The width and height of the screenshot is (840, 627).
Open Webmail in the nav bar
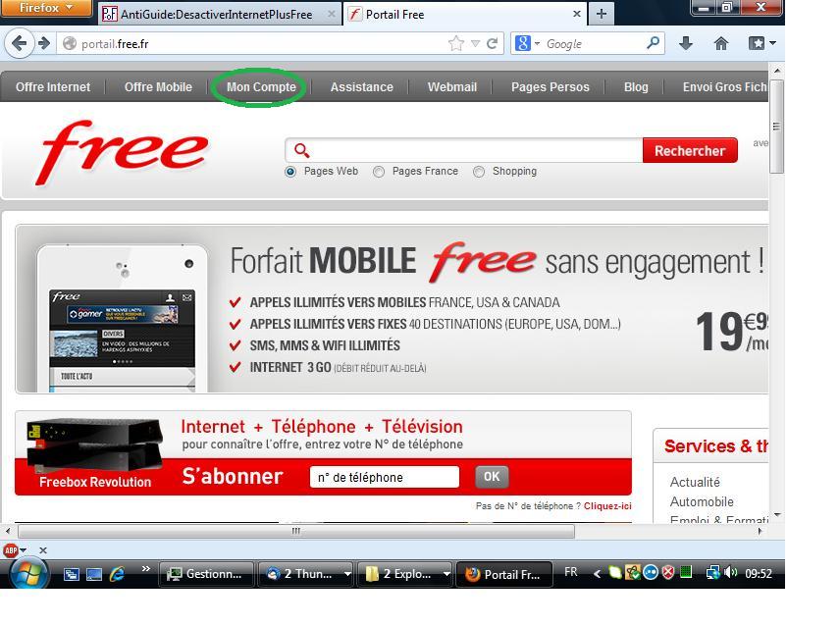452,86
